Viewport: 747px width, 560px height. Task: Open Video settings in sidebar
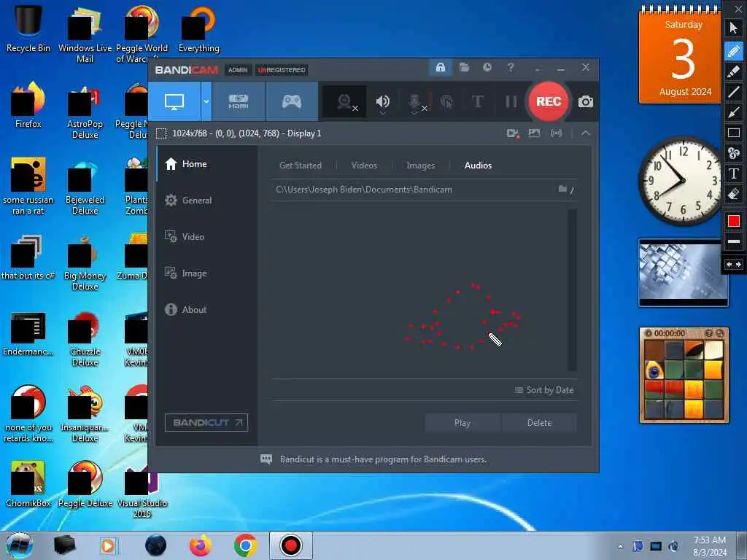206,237
